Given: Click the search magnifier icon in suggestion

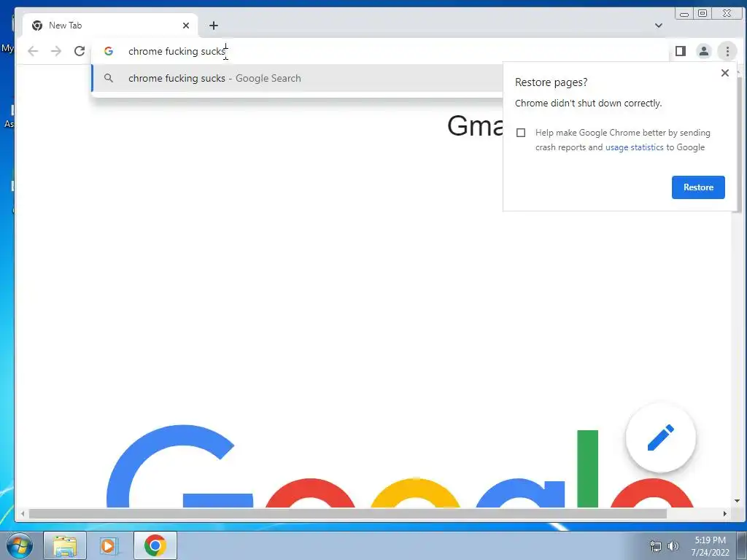Looking at the screenshot, I should click(109, 77).
